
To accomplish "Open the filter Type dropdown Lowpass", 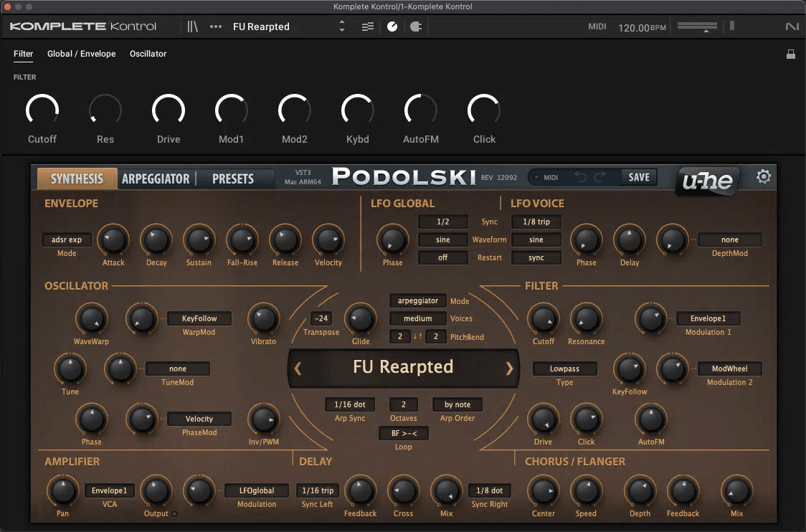I will click(x=564, y=369).
